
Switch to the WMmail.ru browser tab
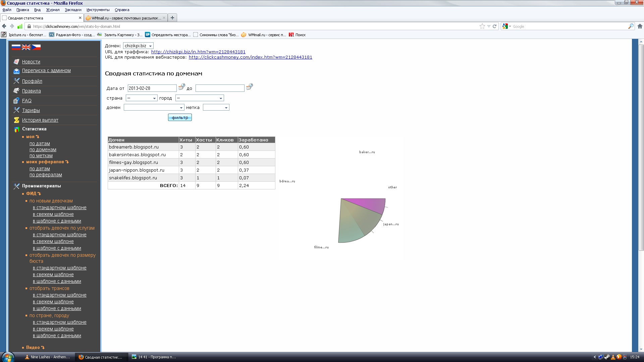point(125,18)
